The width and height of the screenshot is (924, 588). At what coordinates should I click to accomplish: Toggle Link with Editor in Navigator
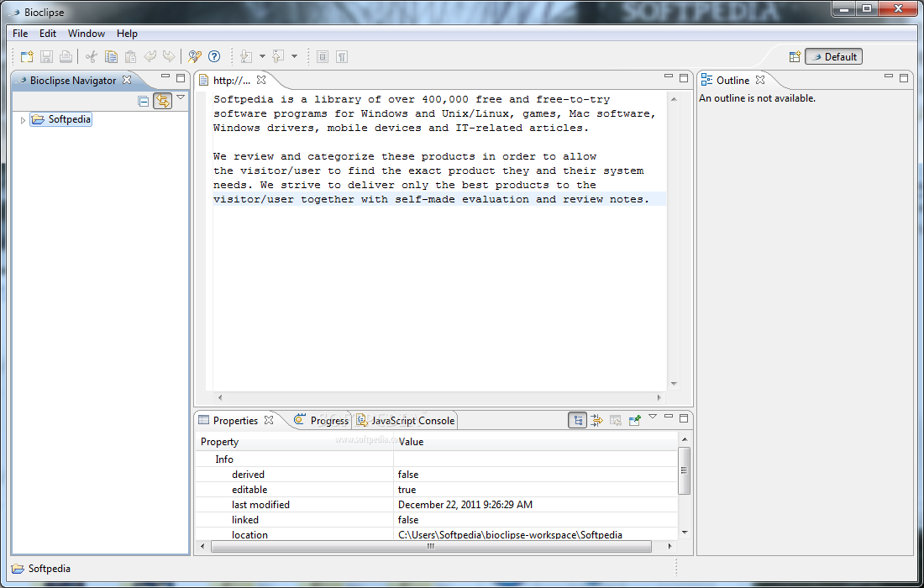[x=163, y=102]
